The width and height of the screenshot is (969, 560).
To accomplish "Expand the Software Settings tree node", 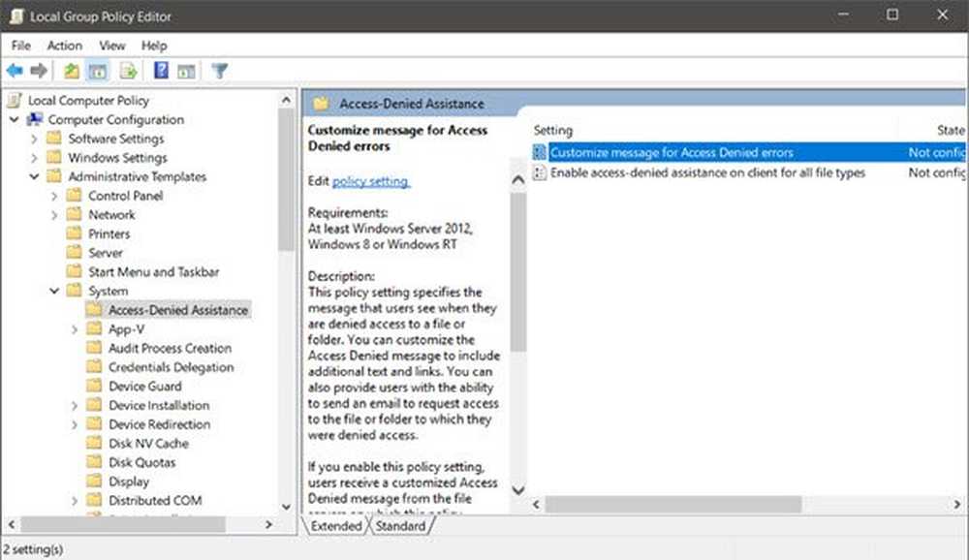I will click(x=35, y=139).
